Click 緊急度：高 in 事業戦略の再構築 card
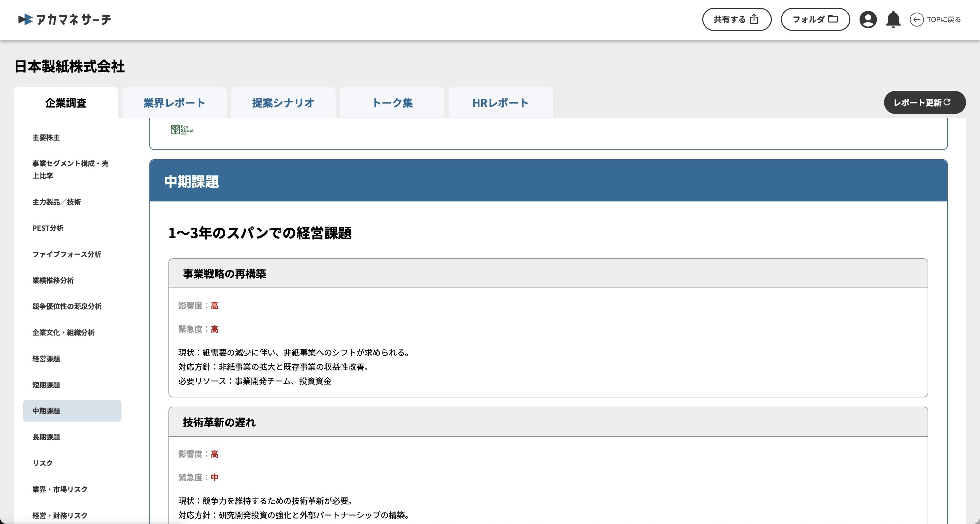 click(x=198, y=329)
